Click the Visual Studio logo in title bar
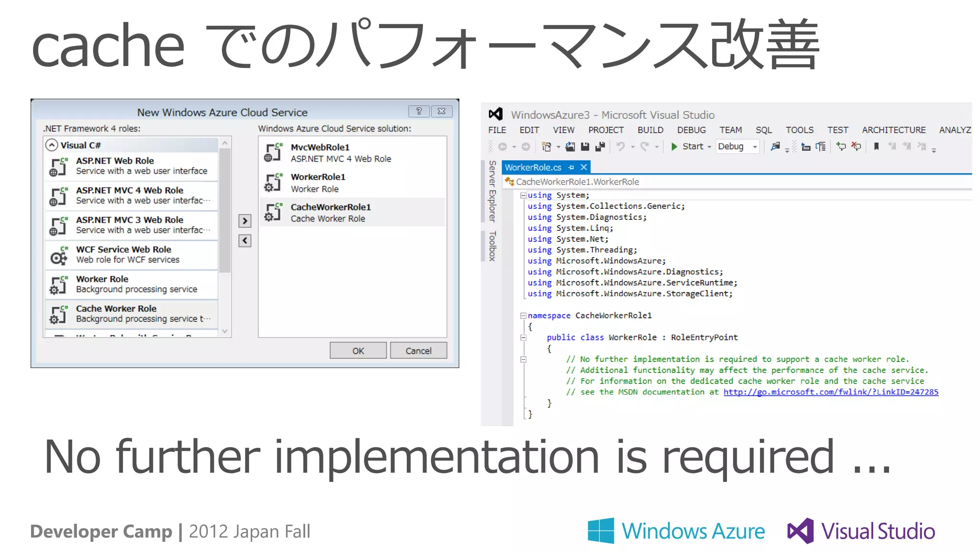The width and height of the screenshot is (980, 552). [496, 114]
